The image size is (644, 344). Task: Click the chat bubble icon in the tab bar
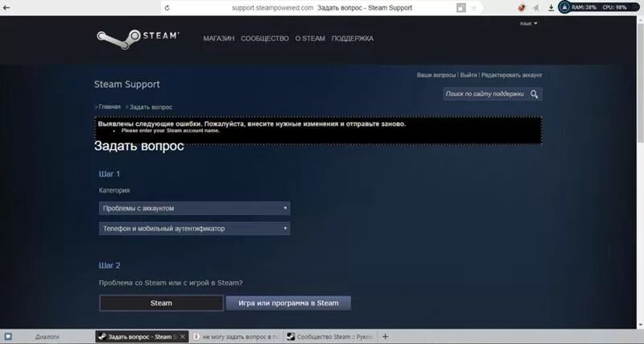[8, 337]
